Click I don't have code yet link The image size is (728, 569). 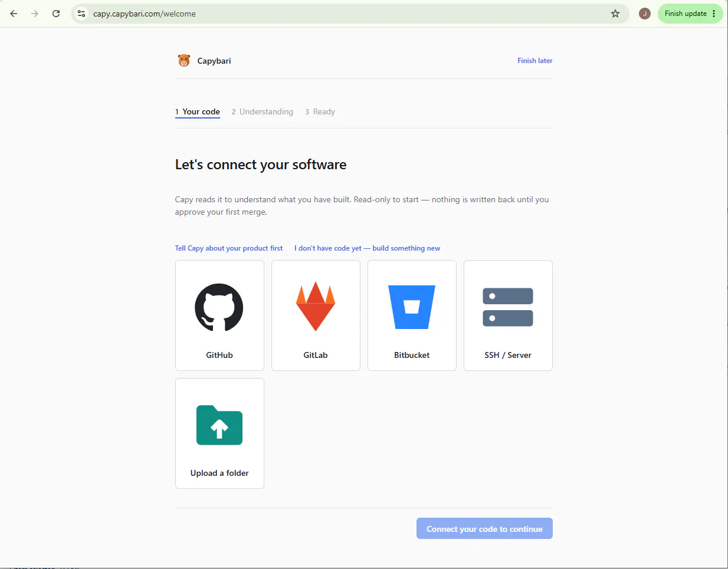pyautogui.click(x=367, y=248)
